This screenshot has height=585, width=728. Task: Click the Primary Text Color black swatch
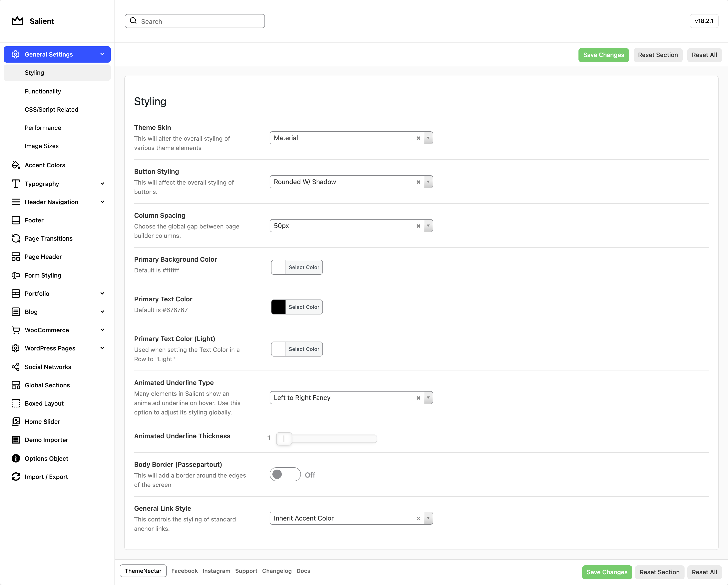click(278, 307)
